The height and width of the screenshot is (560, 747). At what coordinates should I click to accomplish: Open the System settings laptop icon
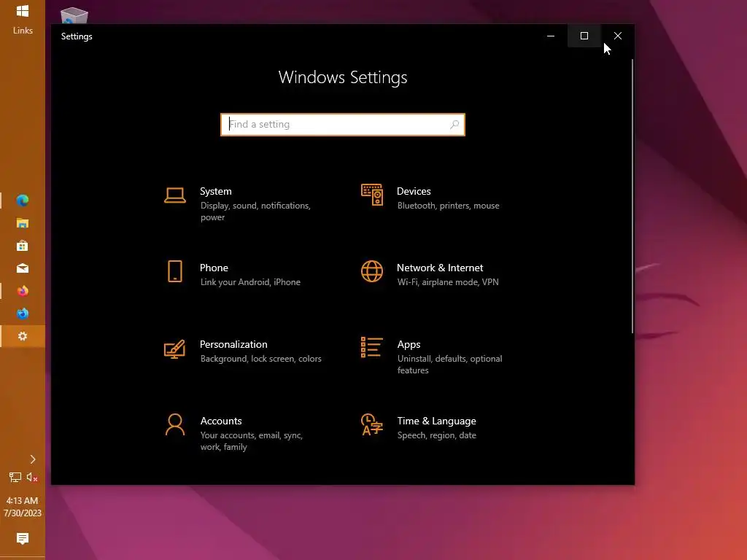pos(175,195)
